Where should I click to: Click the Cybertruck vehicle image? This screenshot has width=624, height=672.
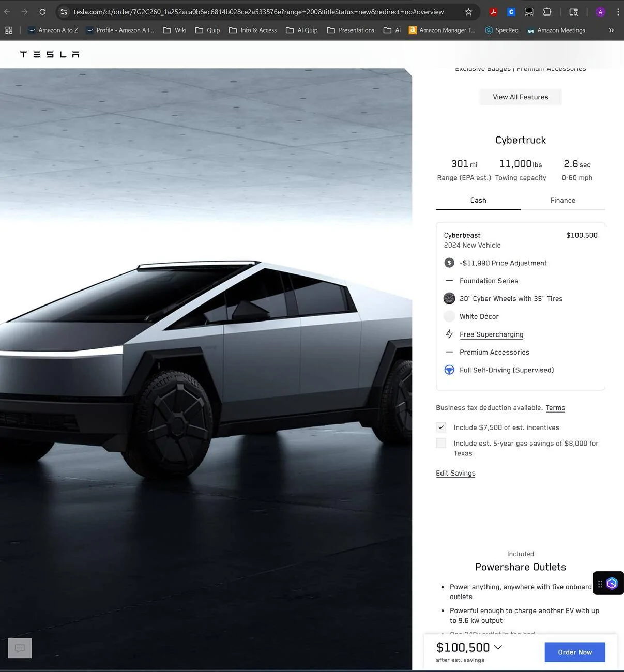206,369
